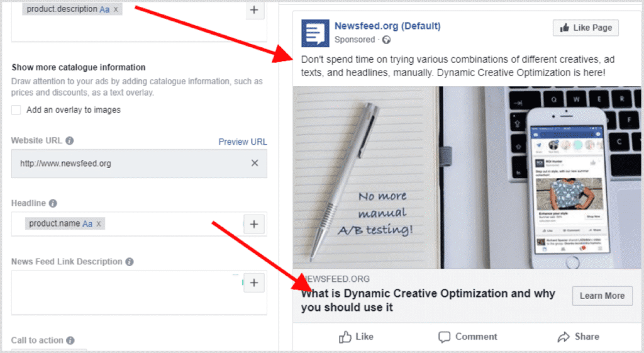This screenshot has height=353, width=644.
Task: Click the News Feed Link Description info icon
Action: click(129, 262)
